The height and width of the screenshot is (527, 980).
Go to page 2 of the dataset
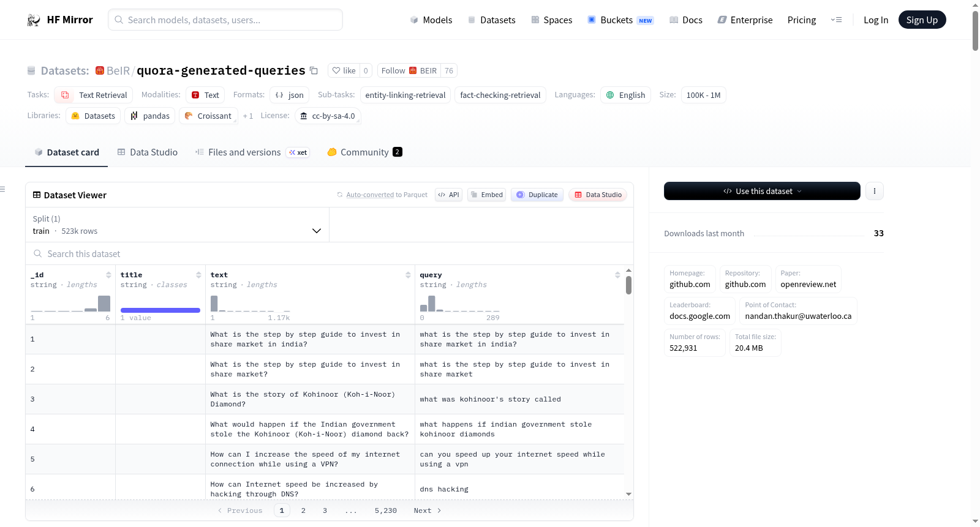tap(303, 510)
